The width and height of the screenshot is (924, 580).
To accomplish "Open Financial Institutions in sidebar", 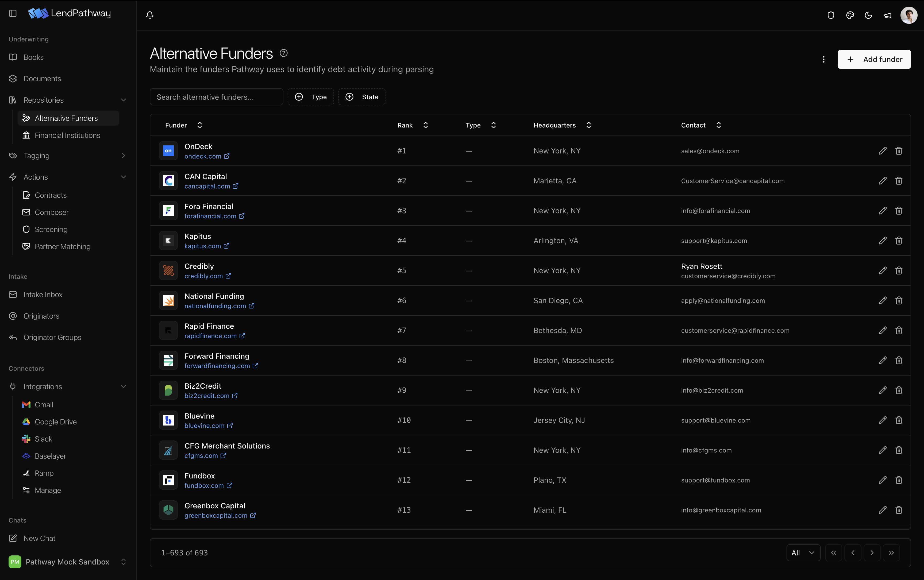I will (67, 136).
